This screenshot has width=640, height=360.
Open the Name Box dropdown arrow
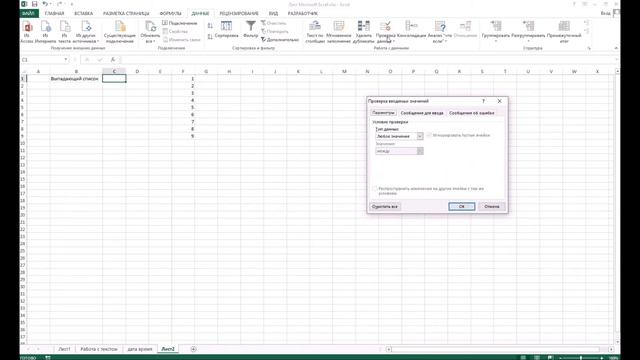pos(66,60)
